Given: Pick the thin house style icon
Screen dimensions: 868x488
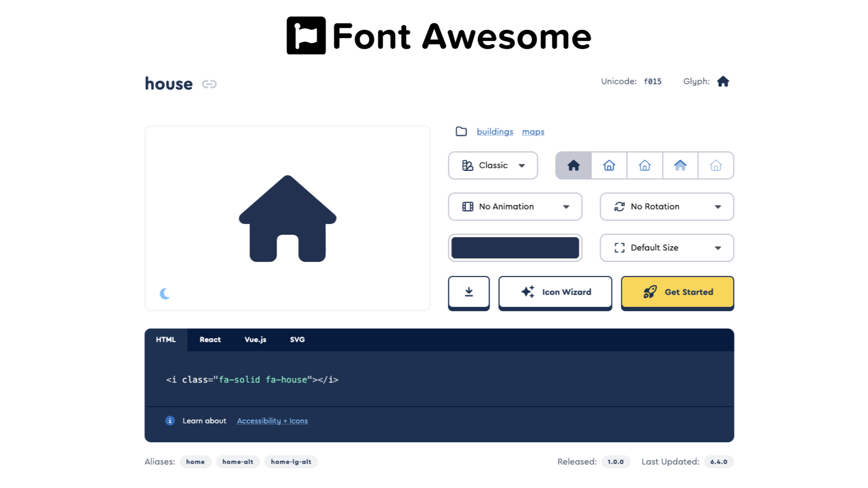Looking at the screenshot, I should (x=716, y=165).
